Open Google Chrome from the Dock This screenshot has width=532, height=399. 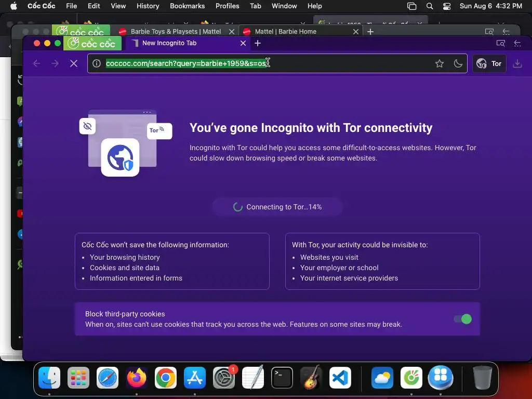(166, 378)
